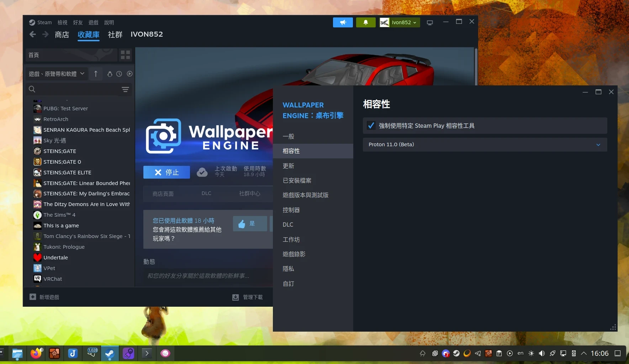Select DLC in properties sidebar
Image resolution: width=629 pixels, height=364 pixels.
pos(313,225)
